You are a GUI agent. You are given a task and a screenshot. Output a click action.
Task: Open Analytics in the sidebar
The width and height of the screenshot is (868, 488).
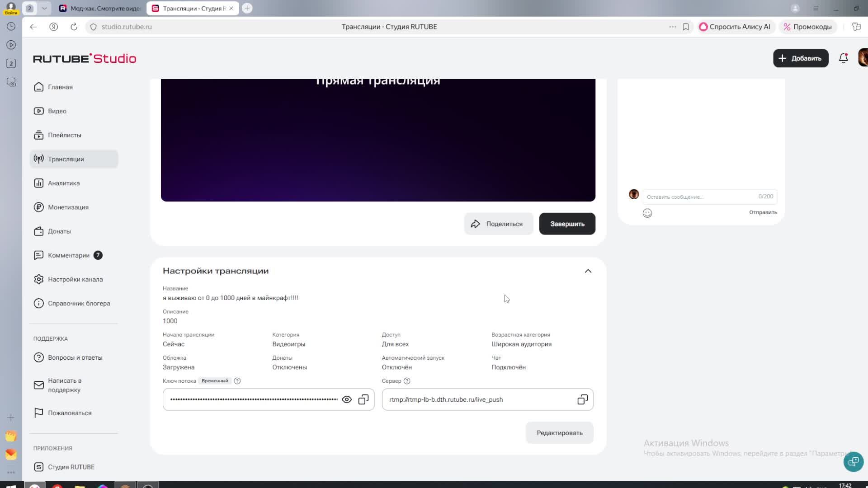(x=64, y=183)
